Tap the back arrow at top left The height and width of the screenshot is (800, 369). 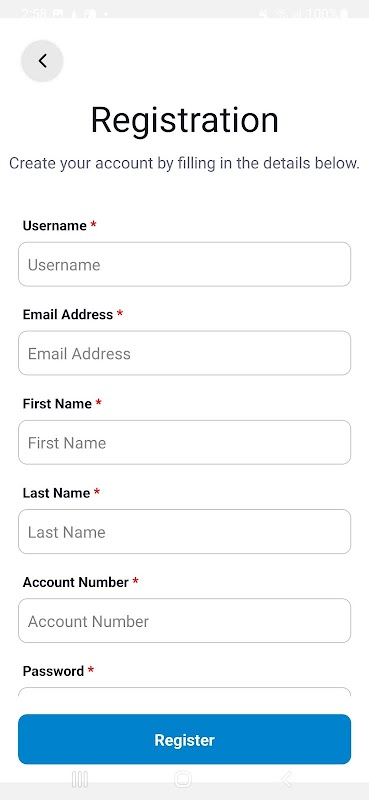tap(42, 61)
